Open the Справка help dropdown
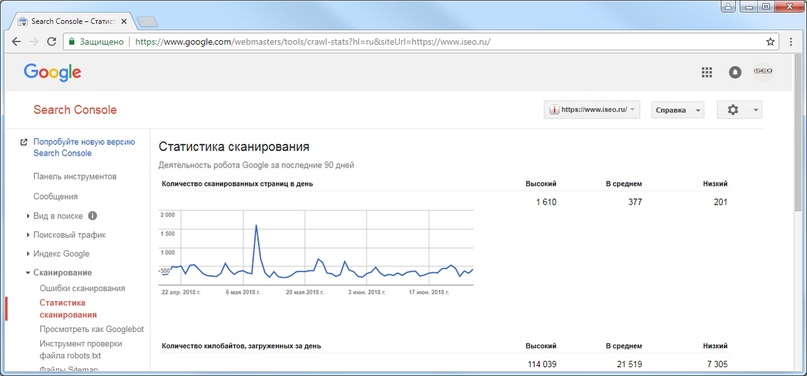The image size is (807, 376). click(677, 110)
